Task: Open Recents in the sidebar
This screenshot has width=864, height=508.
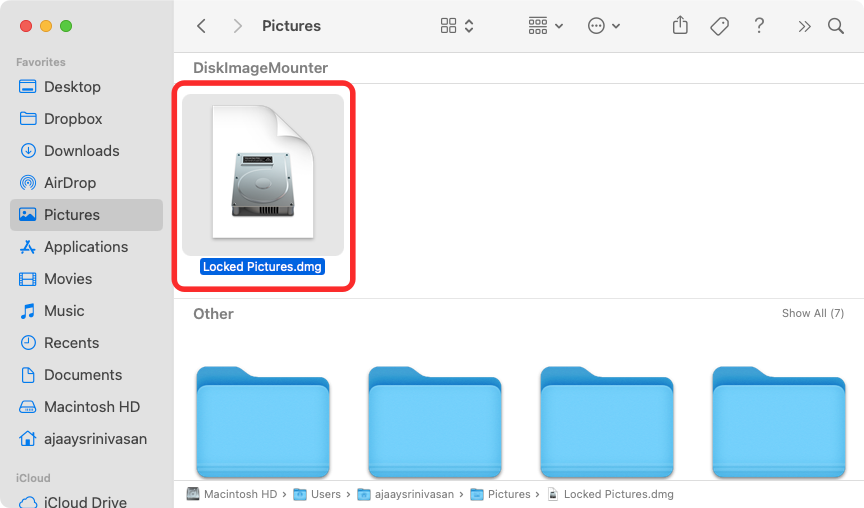Action: (87, 343)
